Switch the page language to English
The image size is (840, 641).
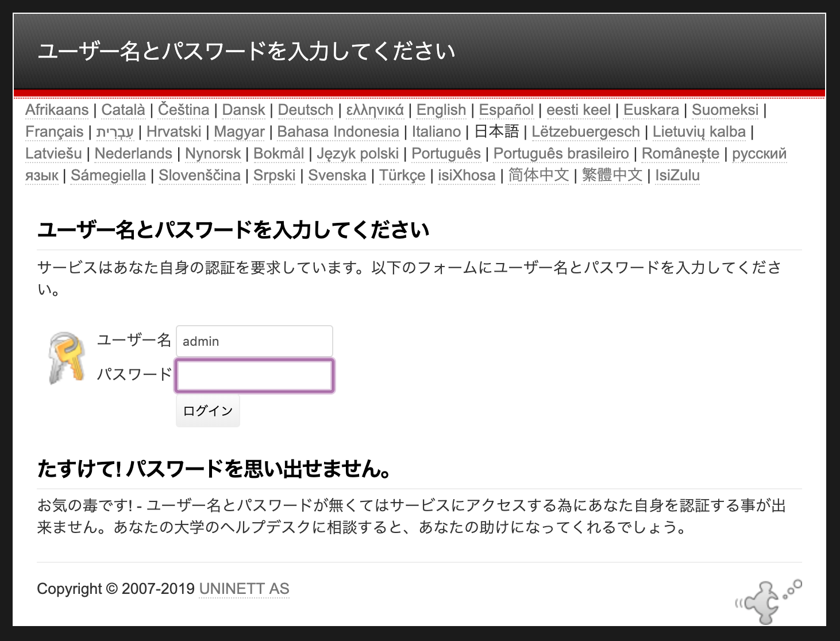(440, 109)
